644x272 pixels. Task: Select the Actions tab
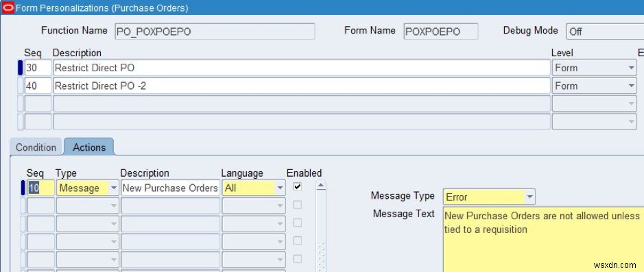click(x=89, y=147)
